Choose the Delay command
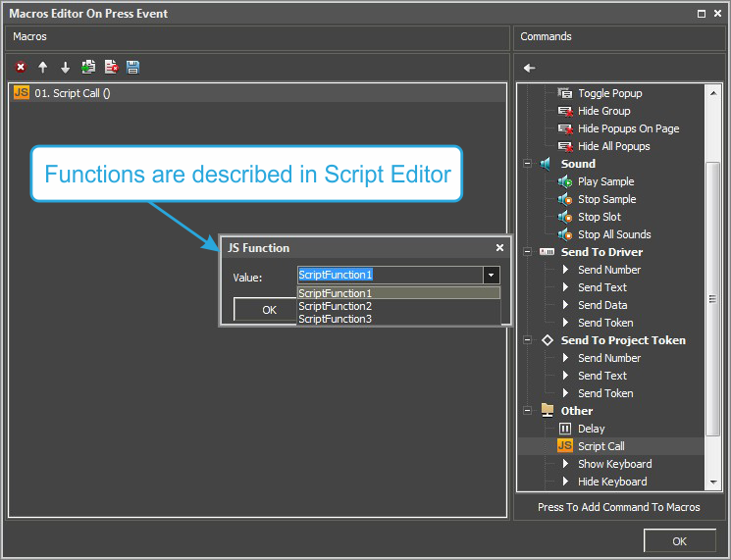 click(x=591, y=429)
